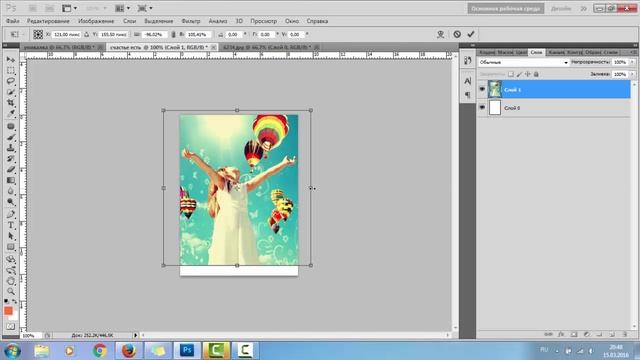Click the foreground color orange swatch

(8, 311)
